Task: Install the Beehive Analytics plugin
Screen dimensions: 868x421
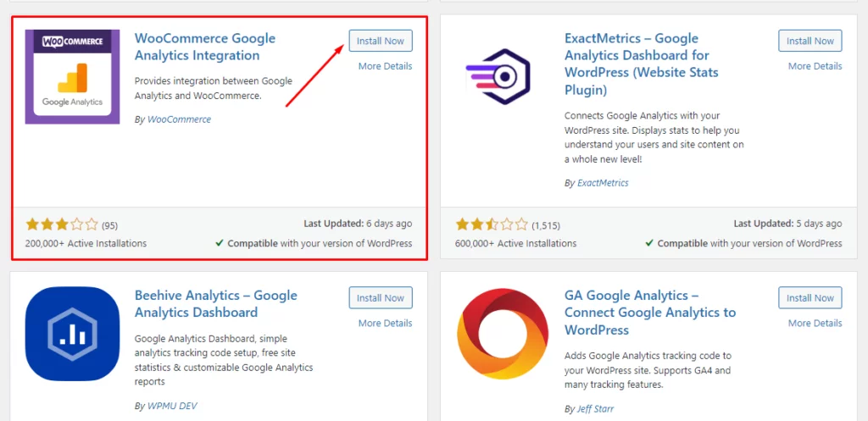Action: [x=381, y=298]
